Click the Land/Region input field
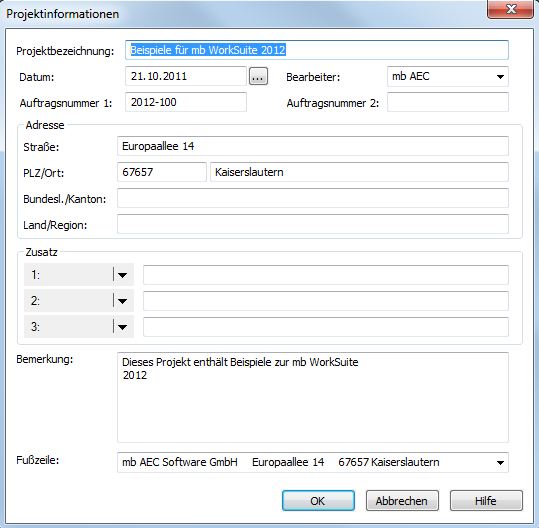Viewport: 539px width, 528px height. 313,224
